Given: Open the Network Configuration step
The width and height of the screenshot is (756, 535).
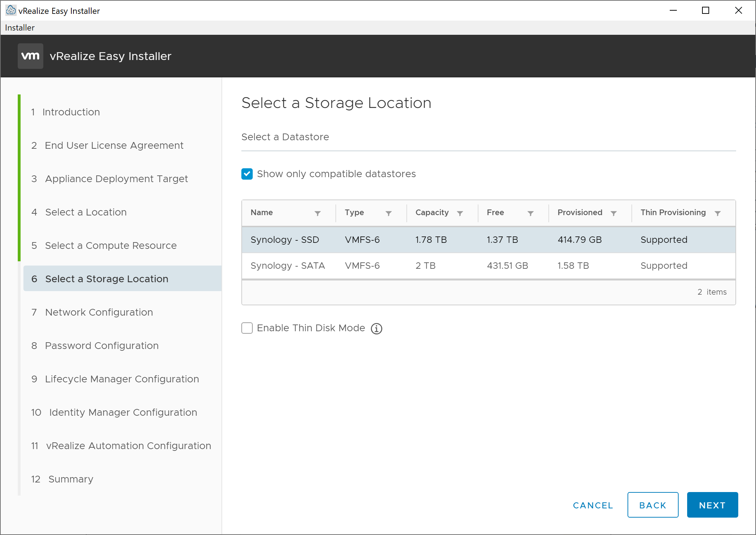Looking at the screenshot, I should pyautogui.click(x=99, y=312).
